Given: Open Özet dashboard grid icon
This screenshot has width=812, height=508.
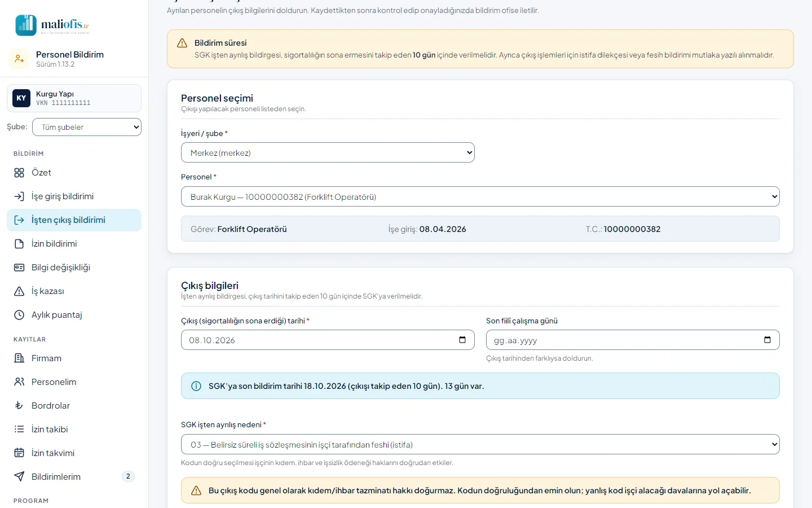Looking at the screenshot, I should 19,173.
